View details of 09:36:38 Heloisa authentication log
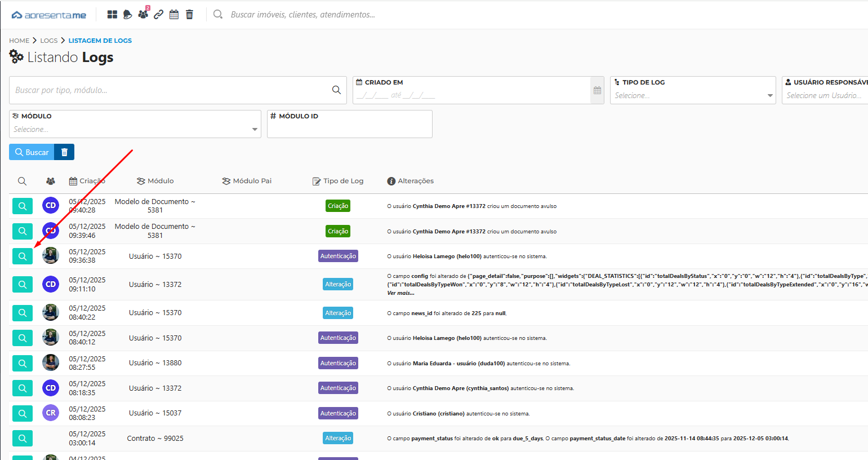The image size is (868, 460). click(23, 256)
